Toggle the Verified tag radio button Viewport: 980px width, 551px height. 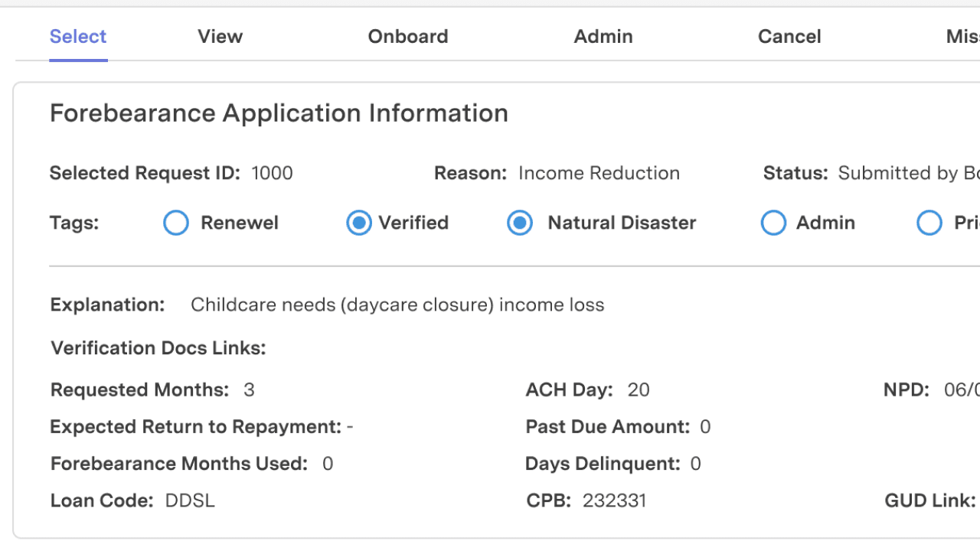click(358, 223)
